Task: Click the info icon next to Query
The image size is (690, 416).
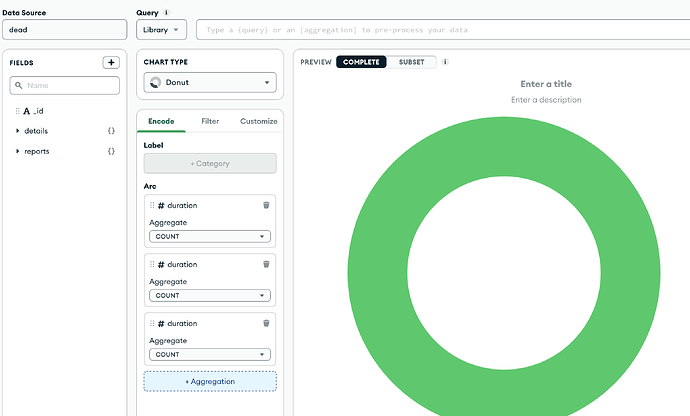Action: [x=166, y=12]
